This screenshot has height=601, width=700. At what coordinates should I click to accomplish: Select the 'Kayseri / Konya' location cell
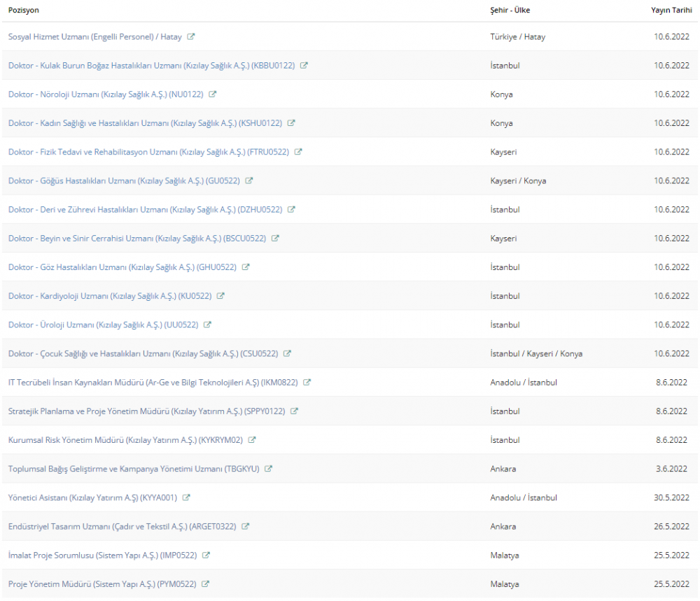[518, 181]
